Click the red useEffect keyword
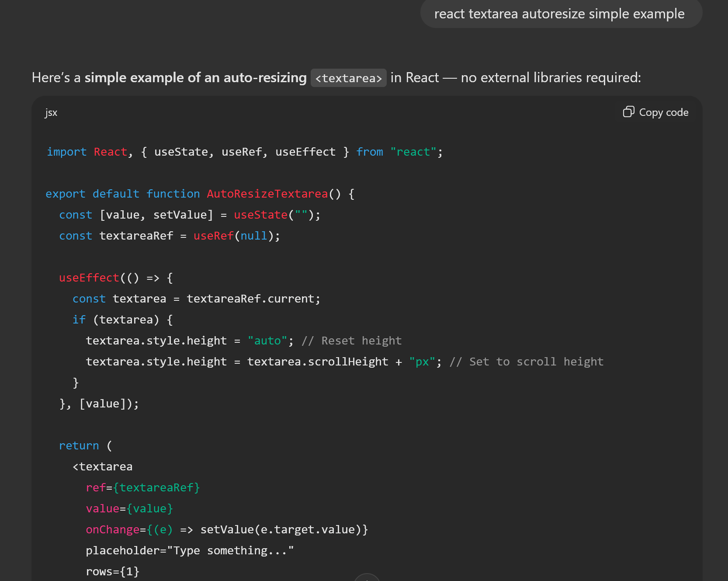The image size is (728, 581). point(89,278)
